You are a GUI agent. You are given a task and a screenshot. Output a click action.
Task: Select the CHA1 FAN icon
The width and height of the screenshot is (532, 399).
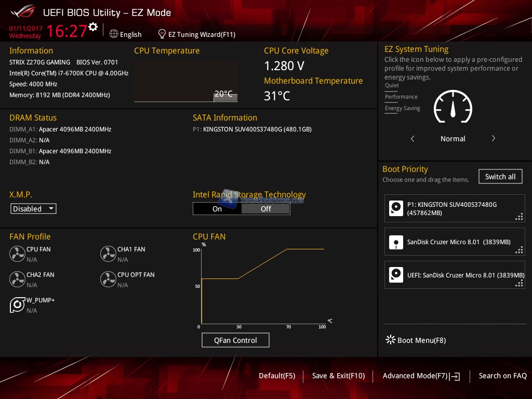click(x=108, y=254)
